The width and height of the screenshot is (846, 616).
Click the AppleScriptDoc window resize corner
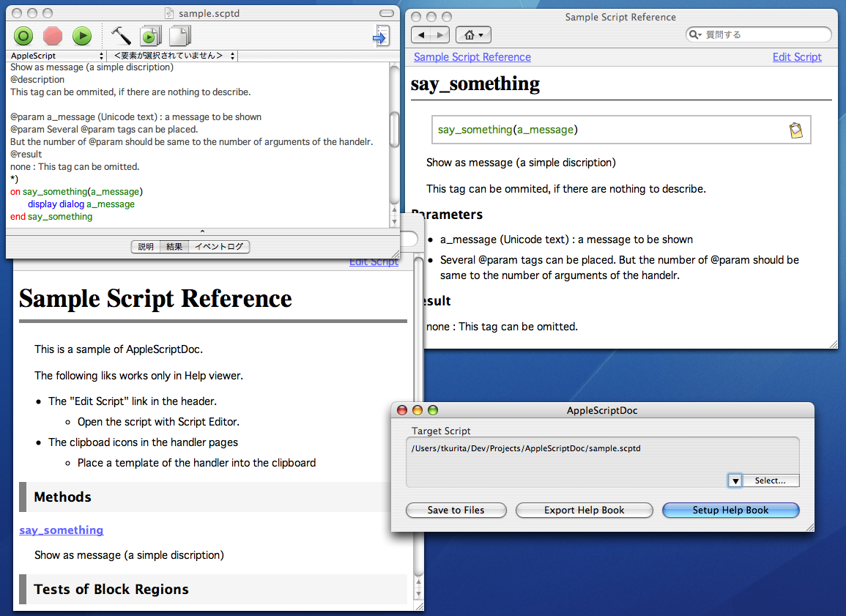click(x=809, y=527)
